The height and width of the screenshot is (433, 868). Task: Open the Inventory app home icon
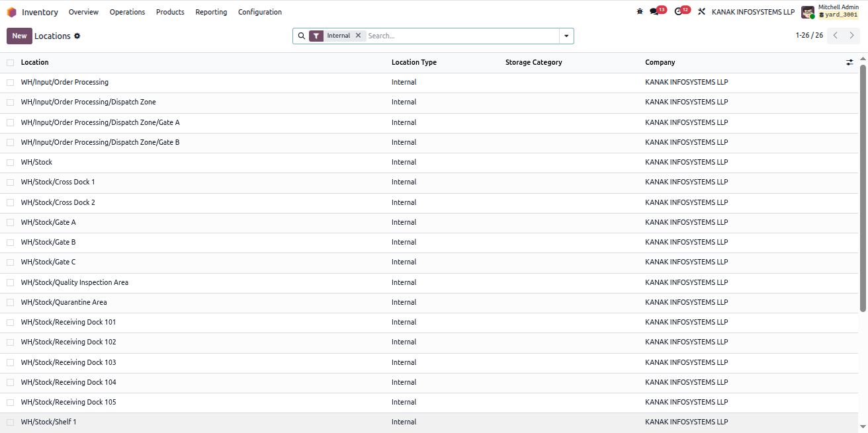pos(11,12)
